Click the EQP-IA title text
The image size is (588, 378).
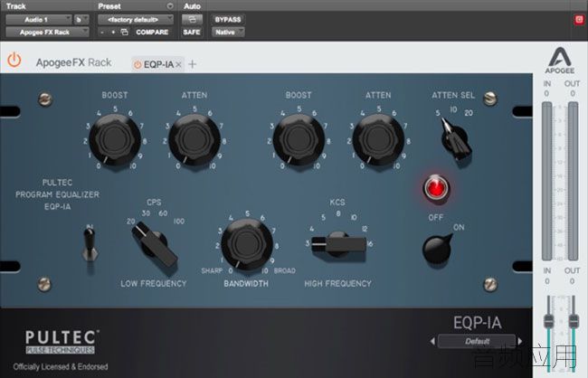[x=477, y=323]
